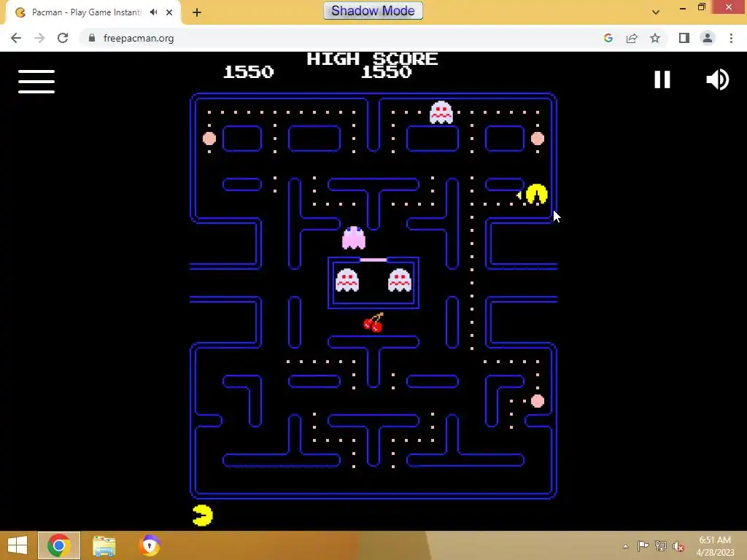Click the bottom-right power pellet

click(x=538, y=401)
